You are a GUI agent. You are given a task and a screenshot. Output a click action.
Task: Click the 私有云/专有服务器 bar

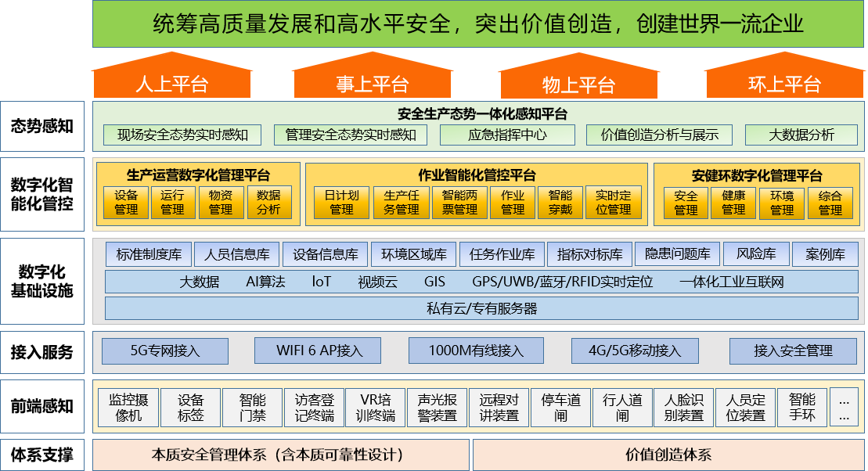481,308
